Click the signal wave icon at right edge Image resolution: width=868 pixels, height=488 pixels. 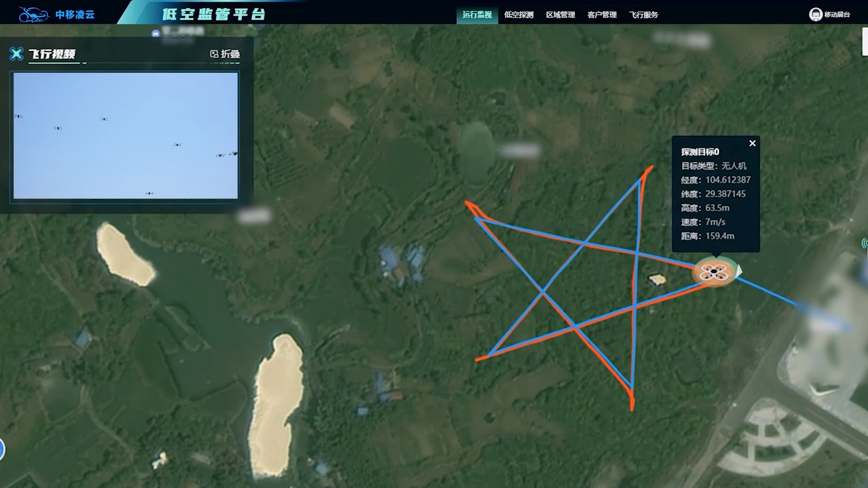pyautogui.click(x=864, y=244)
